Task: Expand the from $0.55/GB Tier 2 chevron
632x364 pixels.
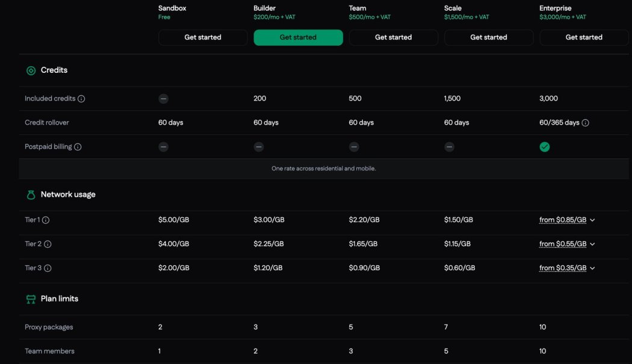Action: 592,244
